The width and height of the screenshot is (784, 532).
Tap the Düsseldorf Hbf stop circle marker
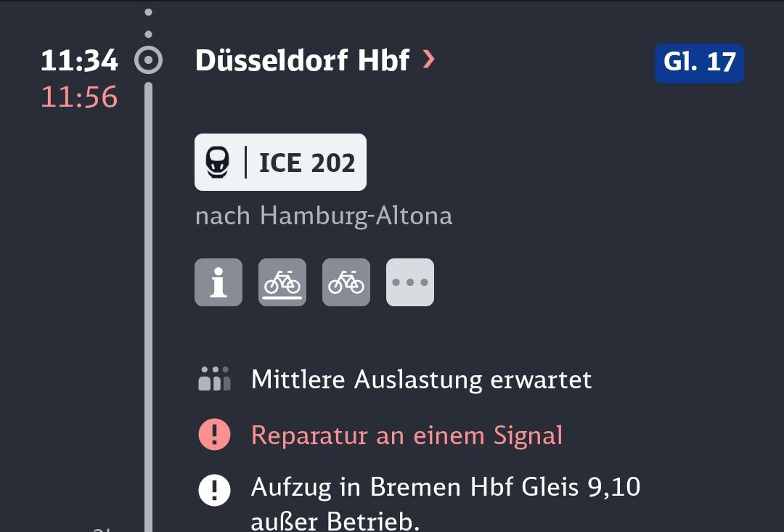pyautogui.click(x=148, y=60)
